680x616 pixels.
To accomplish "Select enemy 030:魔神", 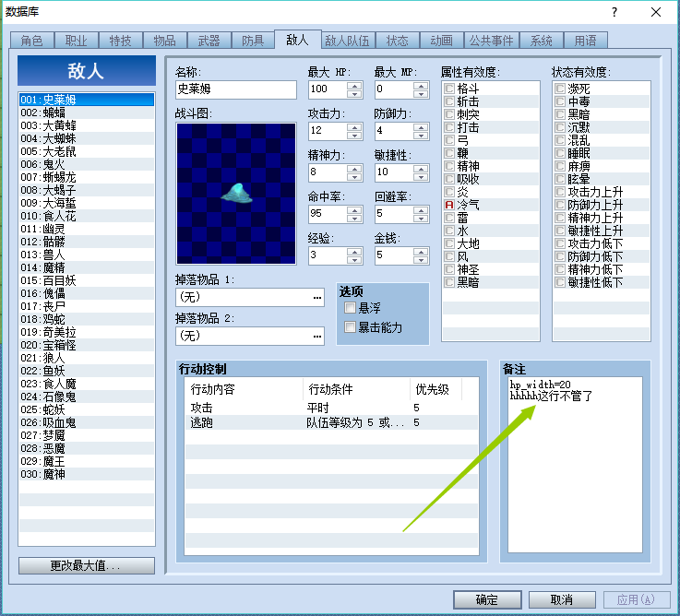I will tap(87, 474).
